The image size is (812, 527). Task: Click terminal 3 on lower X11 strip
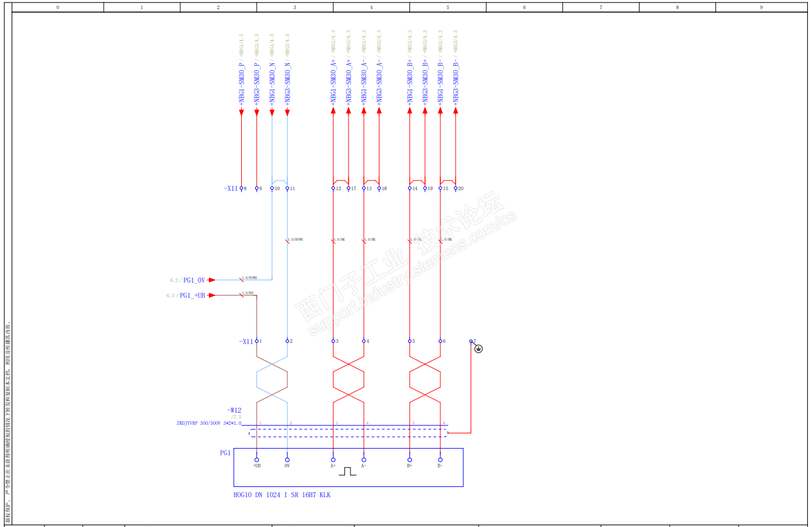333,341
